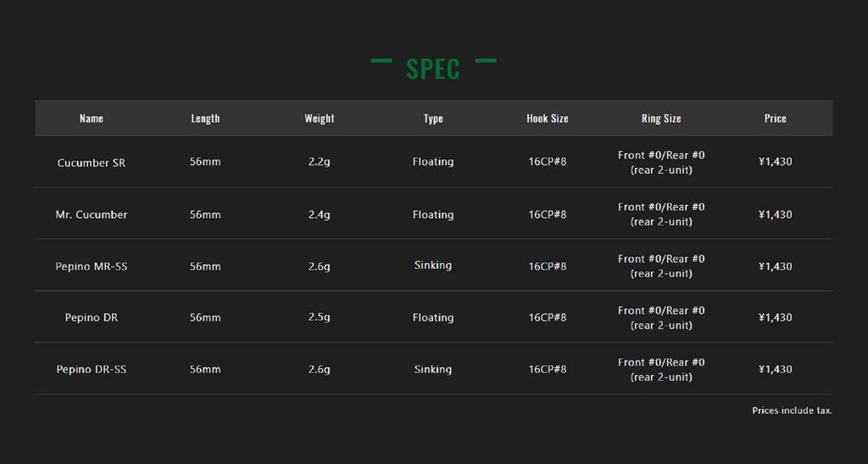Click the hook size for Mr. Cucumber
This screenshot has height=464, width=868.
pos(548,215)
